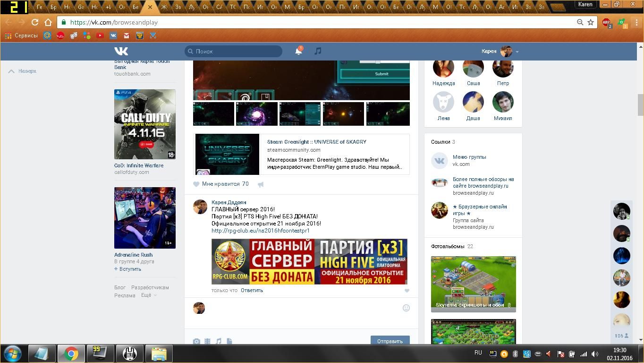Open the zoom magnifier icon in address bar

580,22
